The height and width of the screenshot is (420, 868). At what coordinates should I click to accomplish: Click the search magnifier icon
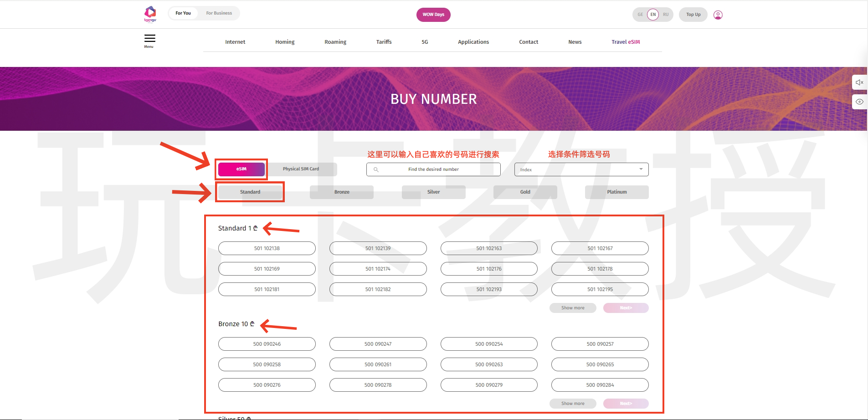coord(376,169)
